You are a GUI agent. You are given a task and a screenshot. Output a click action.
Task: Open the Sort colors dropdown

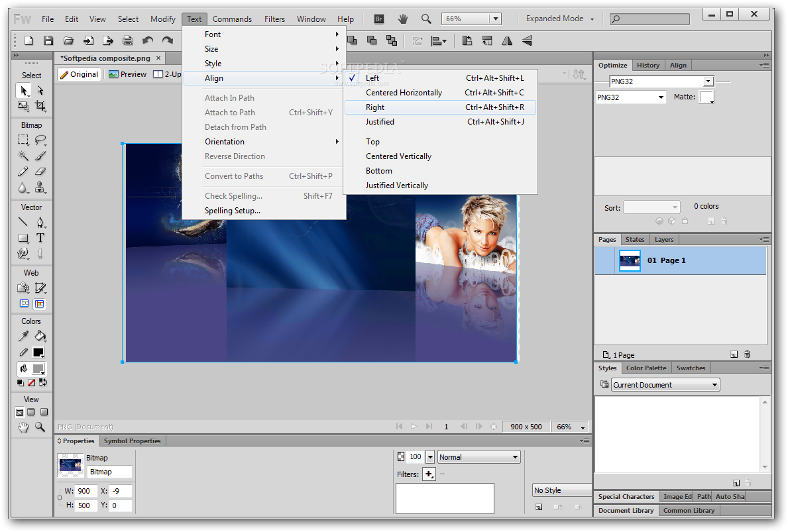tap(651, 207)
